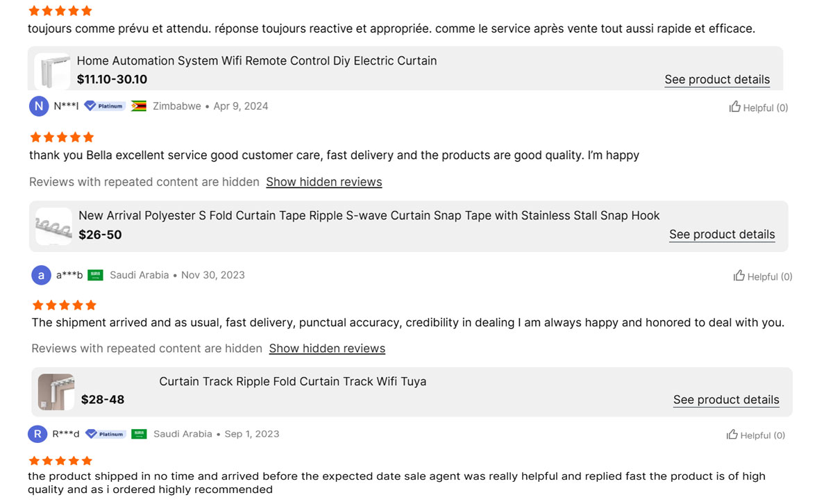Click the thumbs-up Helpful icon on R***d's review

(732, 435)
